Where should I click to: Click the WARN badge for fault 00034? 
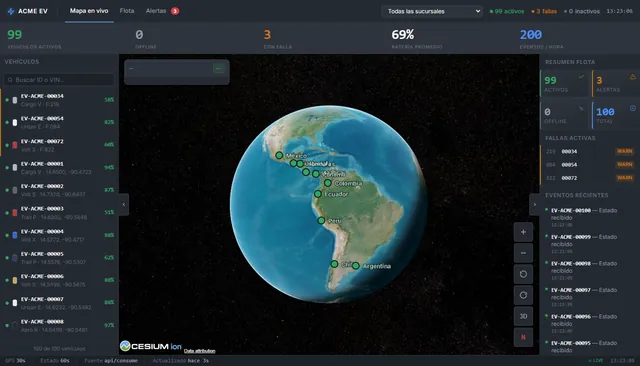click(x=624, y=151)
